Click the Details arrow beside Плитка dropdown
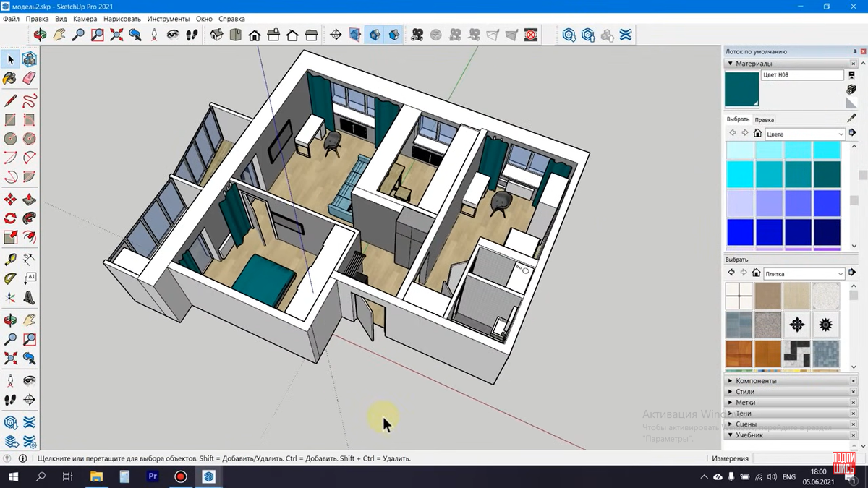868x488 pixels. (x=852, y=273)
